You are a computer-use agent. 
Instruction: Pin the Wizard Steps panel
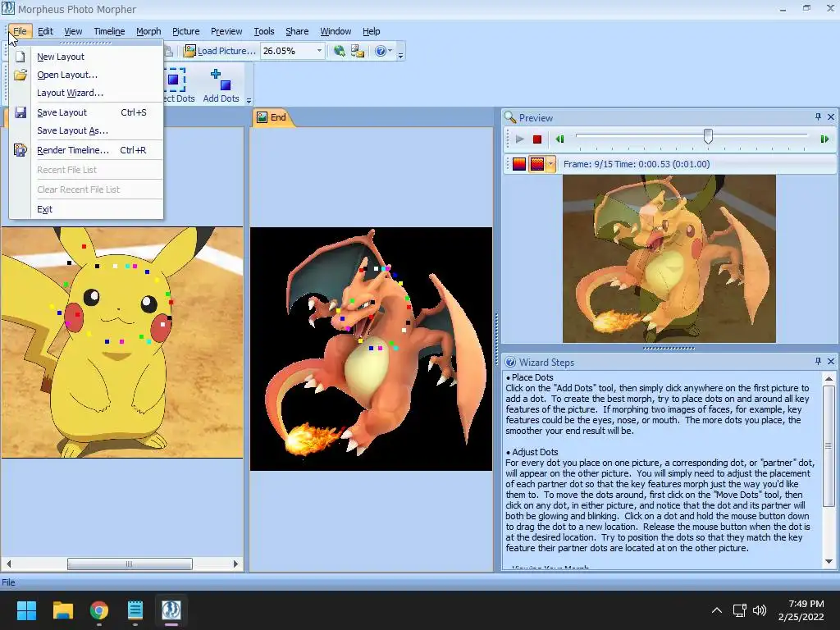(818, 362)
